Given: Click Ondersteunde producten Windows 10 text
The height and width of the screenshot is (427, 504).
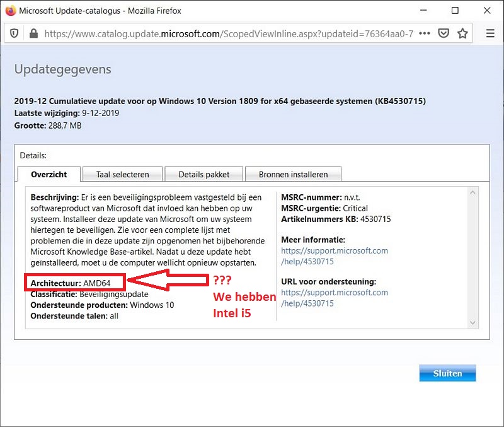Looking at the screenshot, I should [102, 305].
